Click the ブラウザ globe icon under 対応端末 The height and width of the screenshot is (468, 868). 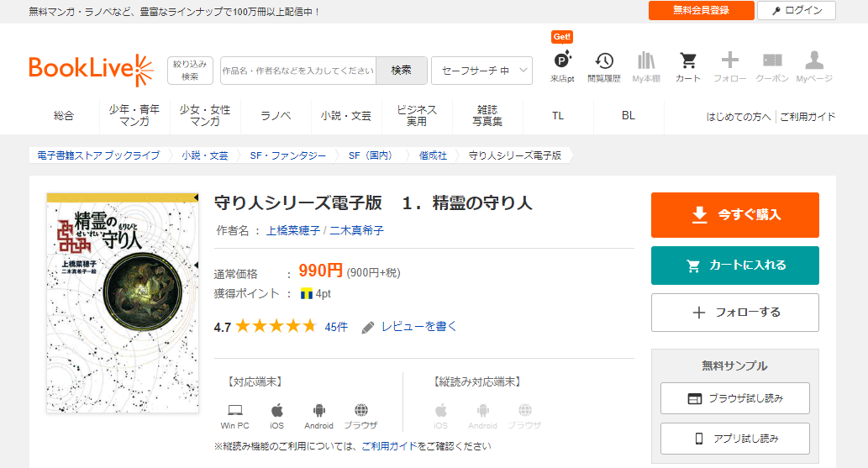click(x=361, y=410)
